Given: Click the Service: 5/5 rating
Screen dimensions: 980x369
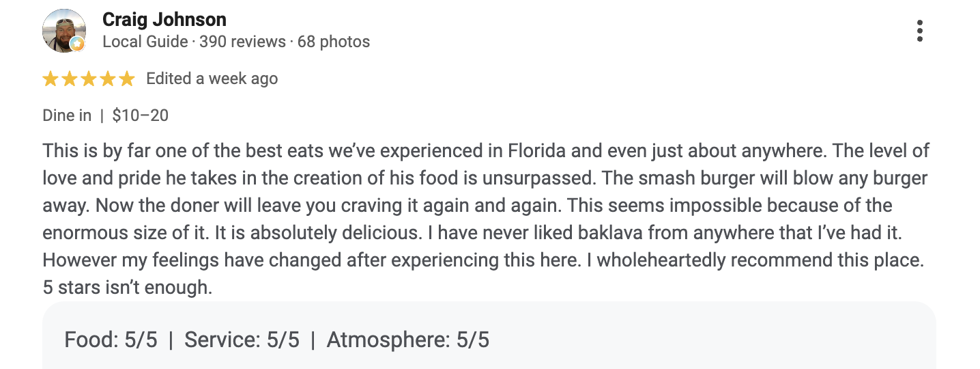Looking at the screenshot, I should tap(242, 340).
